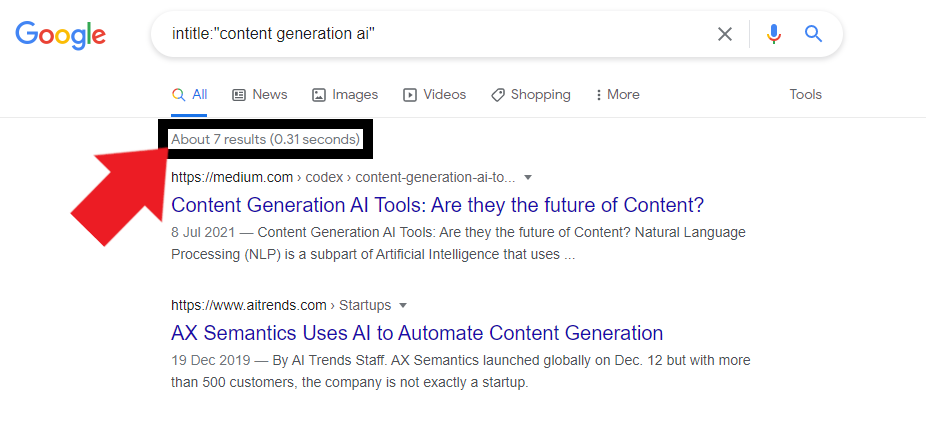Open the Tools options

point(806,95)
